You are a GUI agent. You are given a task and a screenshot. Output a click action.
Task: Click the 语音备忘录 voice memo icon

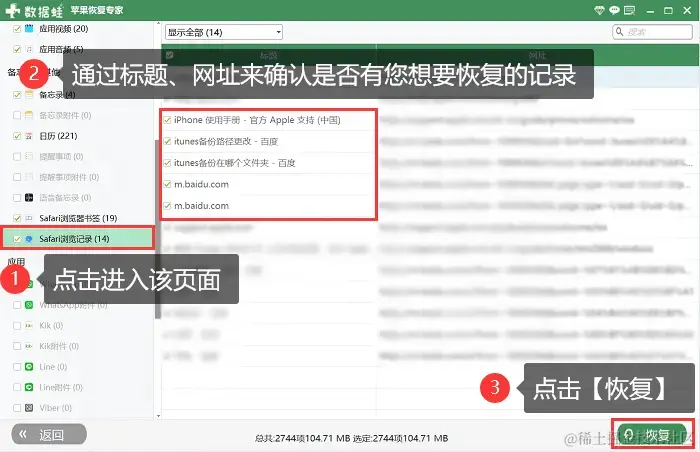pos(29,197)
